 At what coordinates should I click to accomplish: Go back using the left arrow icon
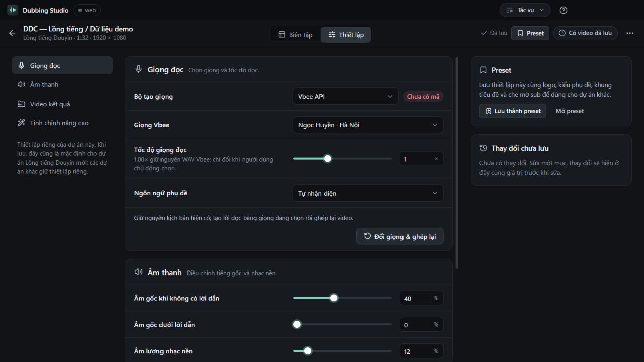(12, 33)
